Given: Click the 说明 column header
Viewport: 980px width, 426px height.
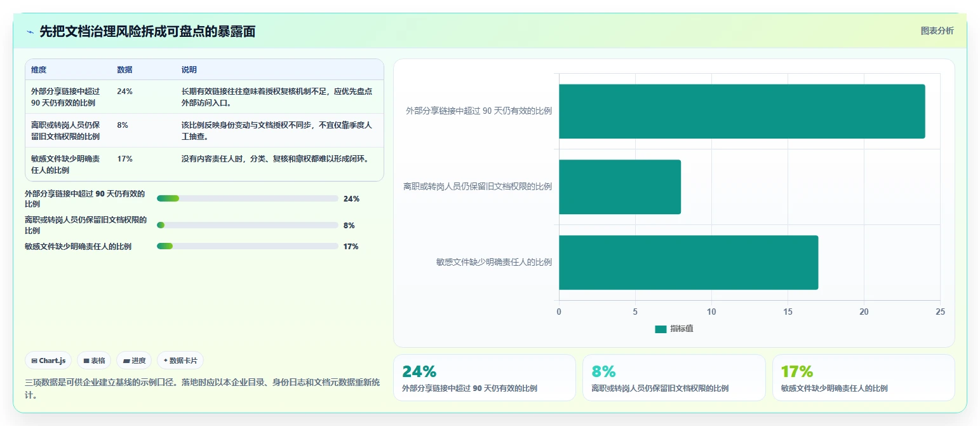Looking at the screenshot, I should tap(189, 70).
